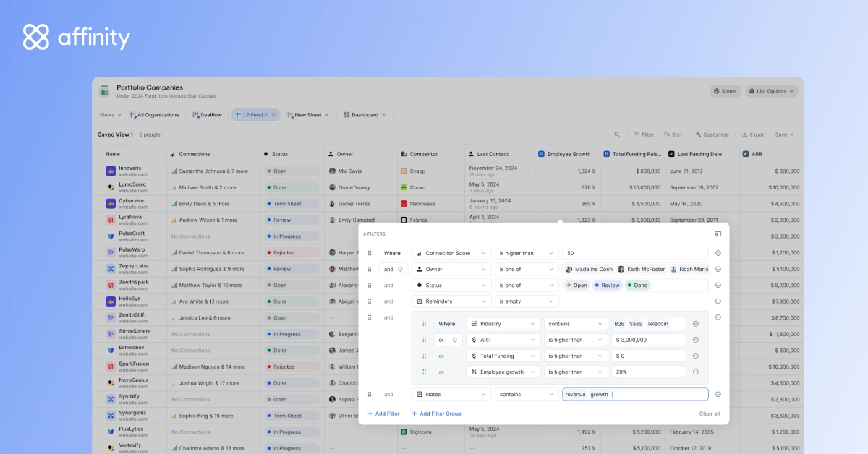Remove the nested ARR filter row

coord(696,340)
